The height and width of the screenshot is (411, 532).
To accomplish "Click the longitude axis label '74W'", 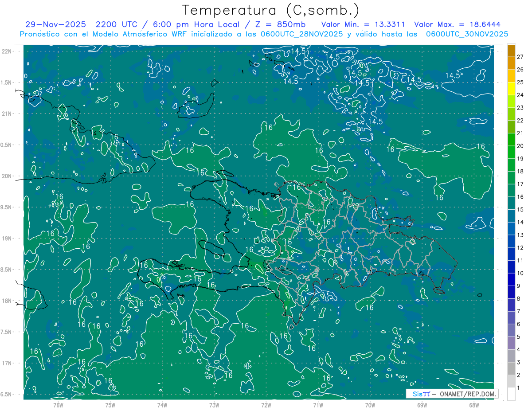I will click(x=162, y=405).
